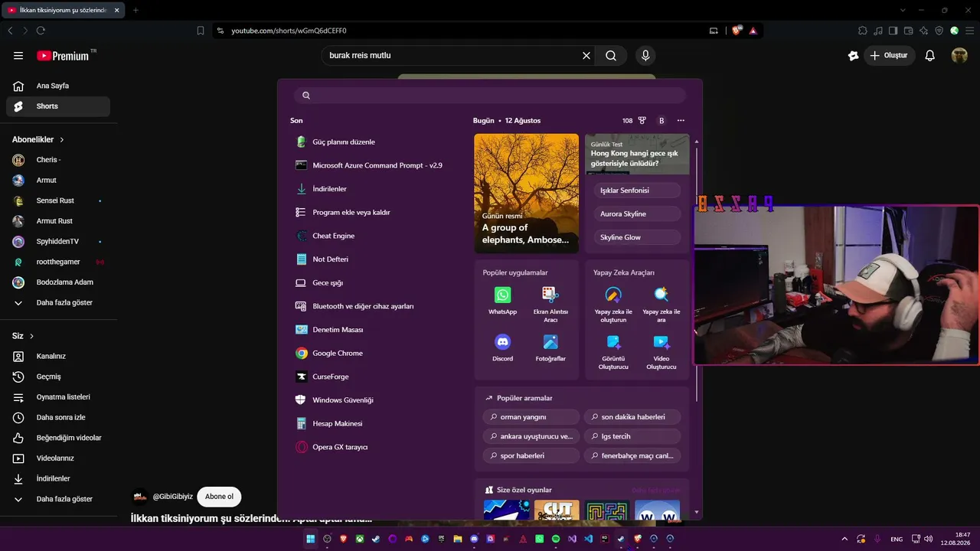The image size is (980, 551).
Task: Show hidden system tray icons chevron
Action: point(844,539)
